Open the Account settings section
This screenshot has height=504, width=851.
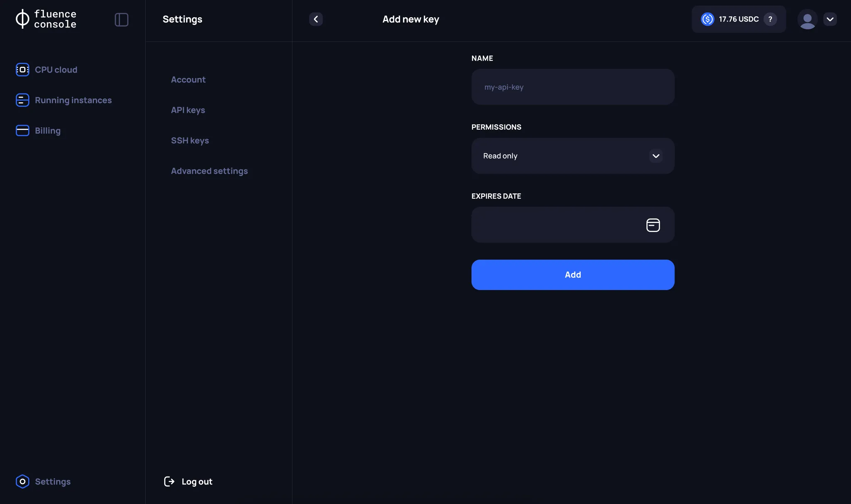tap(188, 79)
